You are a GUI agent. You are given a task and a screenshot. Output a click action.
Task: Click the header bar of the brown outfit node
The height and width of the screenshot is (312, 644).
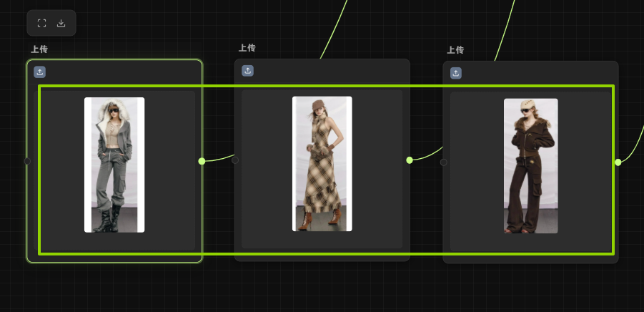536,73
